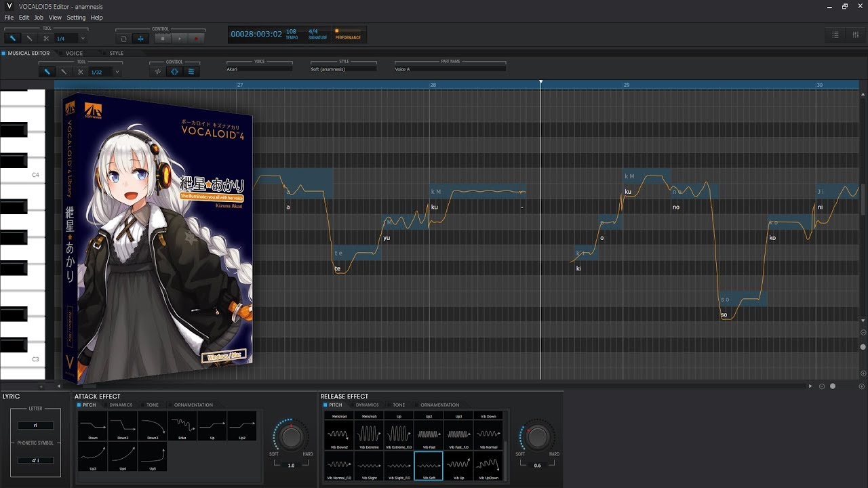The width and height of the screenshot is (868, 488).
Task: Select the pencil tool in the top toolbar
Action: [x=12, y=39]
